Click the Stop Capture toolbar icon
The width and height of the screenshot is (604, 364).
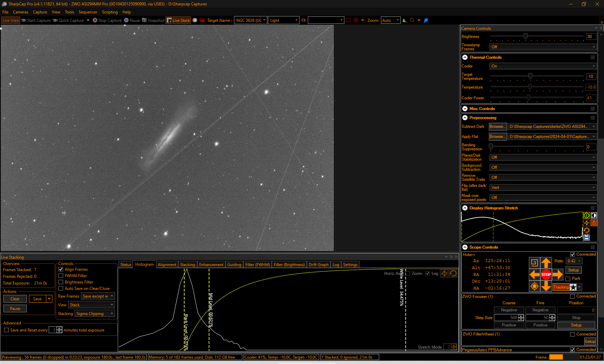click(95, 20)
